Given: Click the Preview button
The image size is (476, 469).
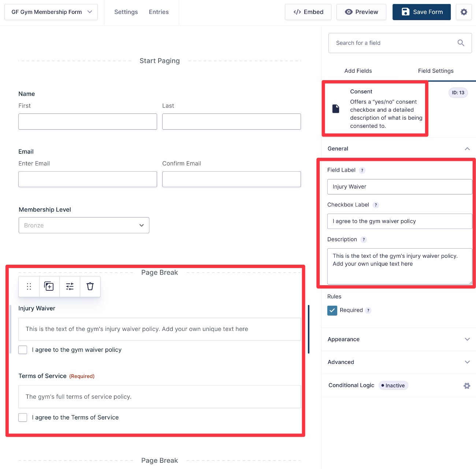Looking at the screenshot, I should 361,12.
